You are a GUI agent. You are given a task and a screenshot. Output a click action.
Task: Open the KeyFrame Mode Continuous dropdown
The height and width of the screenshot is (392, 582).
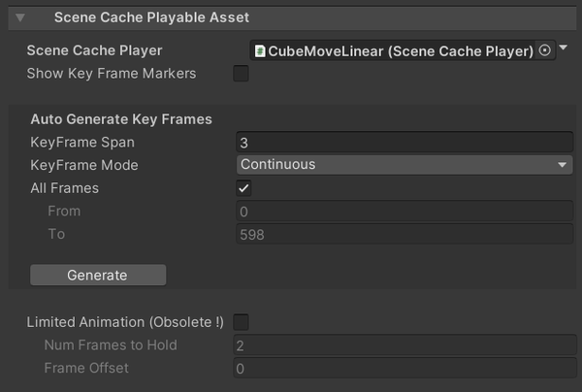404,165
